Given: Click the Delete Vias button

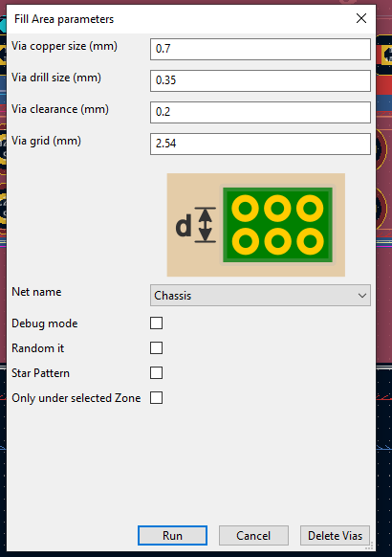Looking at the screenshot, I should [335, 535].
